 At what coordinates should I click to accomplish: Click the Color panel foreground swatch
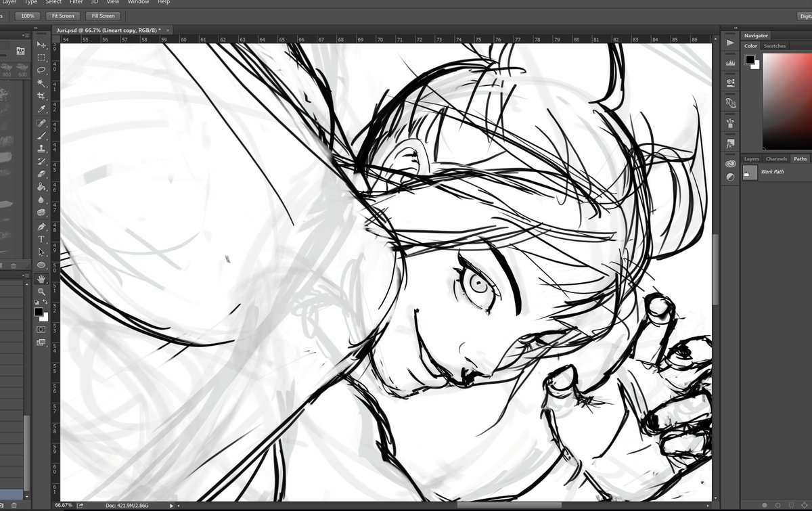coord(750,60)
